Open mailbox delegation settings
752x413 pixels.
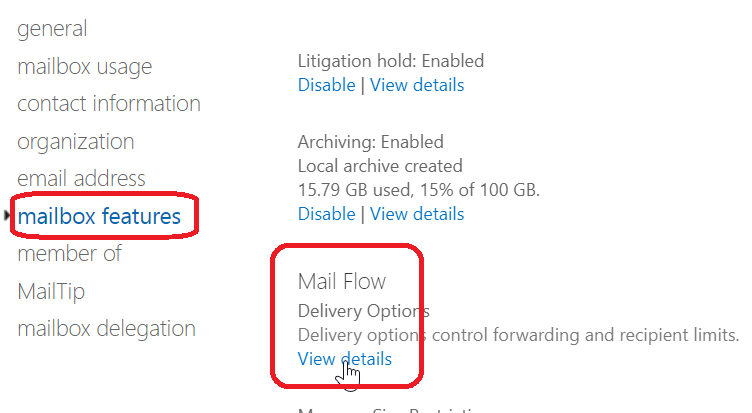(x=106, y=329)
